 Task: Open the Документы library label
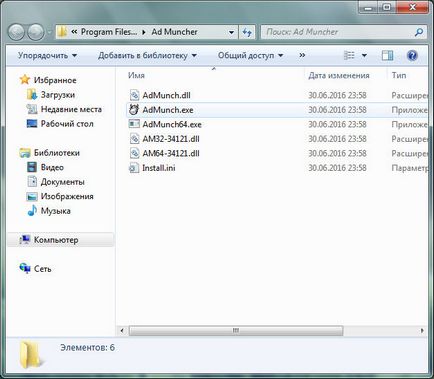pos(62,182)
